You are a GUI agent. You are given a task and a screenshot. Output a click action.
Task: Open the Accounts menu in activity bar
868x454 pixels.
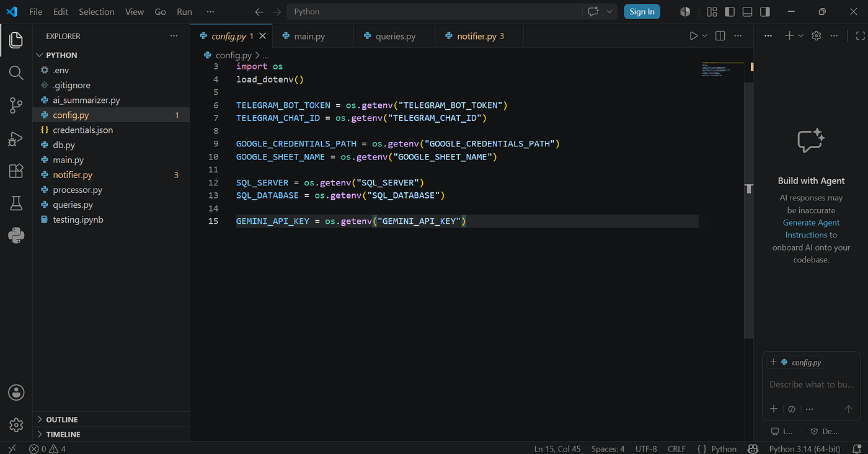(16, 393)
